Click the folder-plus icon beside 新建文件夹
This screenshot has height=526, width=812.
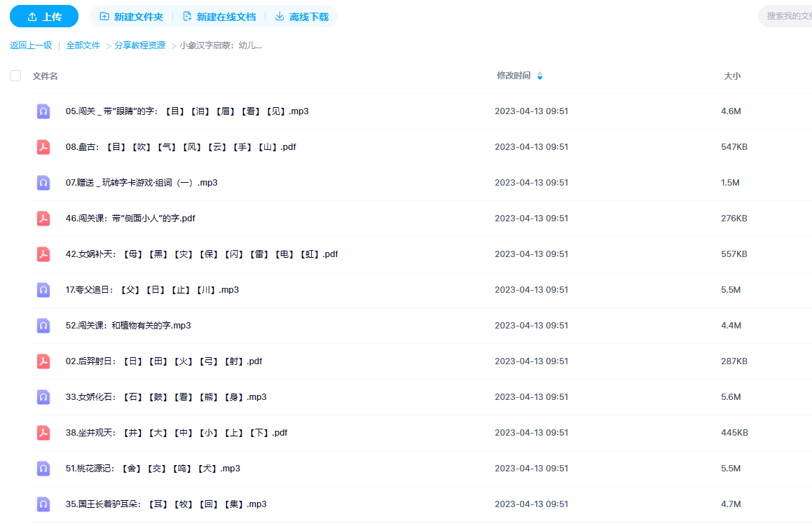[104, 17]
